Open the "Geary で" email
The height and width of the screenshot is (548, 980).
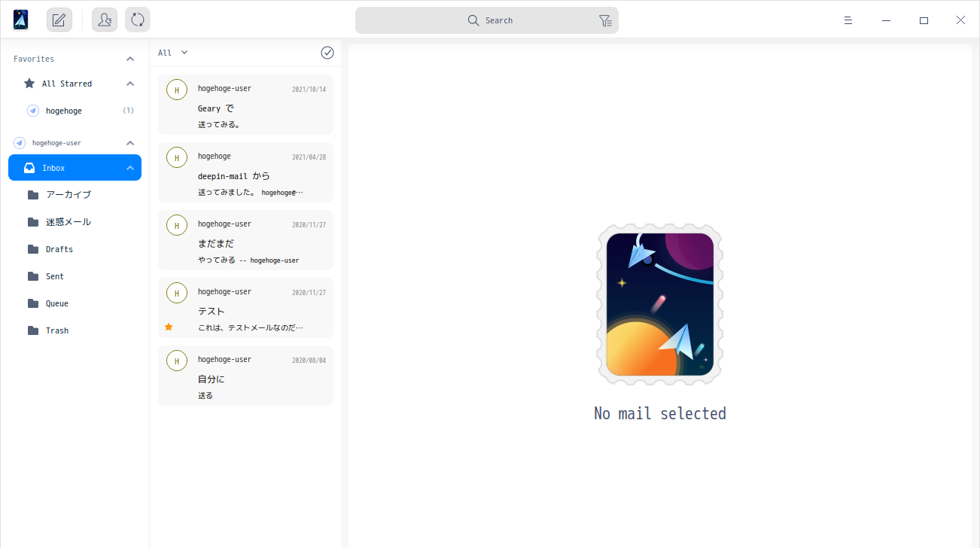pyautogui.click(x=245, y=105)
